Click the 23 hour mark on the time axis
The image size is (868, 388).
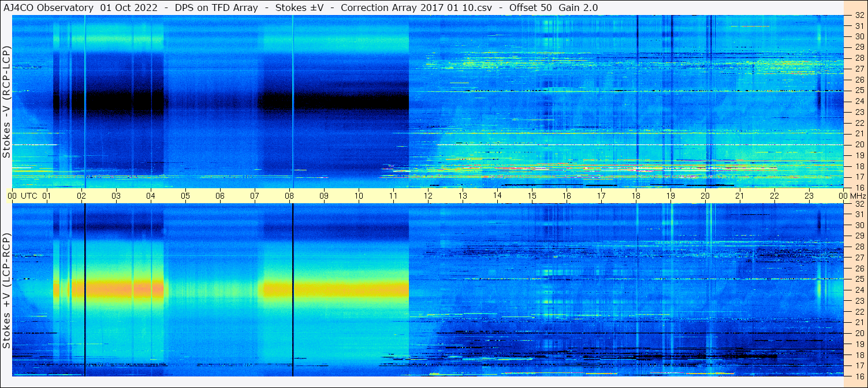(809, 196)
